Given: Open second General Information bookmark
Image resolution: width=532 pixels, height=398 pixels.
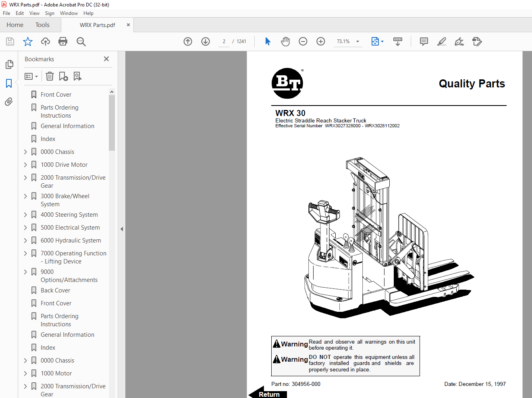Looking at the screenshot, I should coord(67,335).
